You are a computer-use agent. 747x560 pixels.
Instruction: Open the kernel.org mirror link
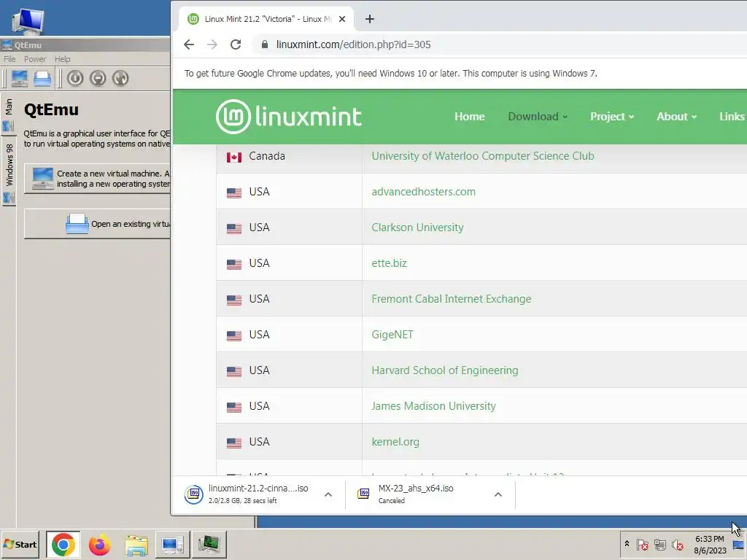pos(395,442)
